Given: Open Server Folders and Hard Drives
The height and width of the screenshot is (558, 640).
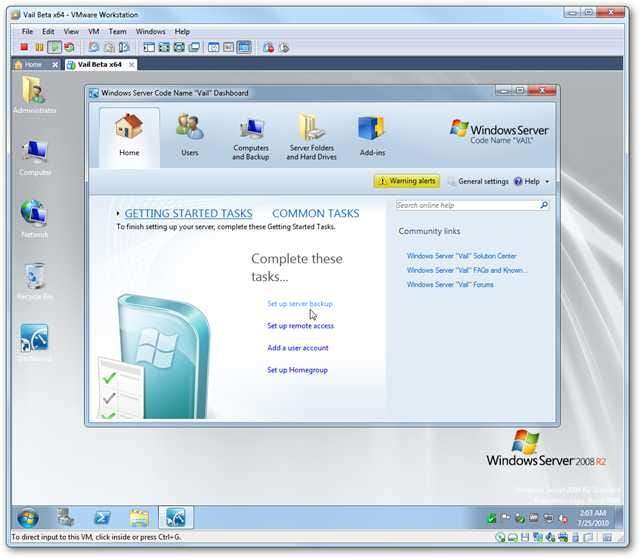Looking at the screenshot, I should click(311, 137).
